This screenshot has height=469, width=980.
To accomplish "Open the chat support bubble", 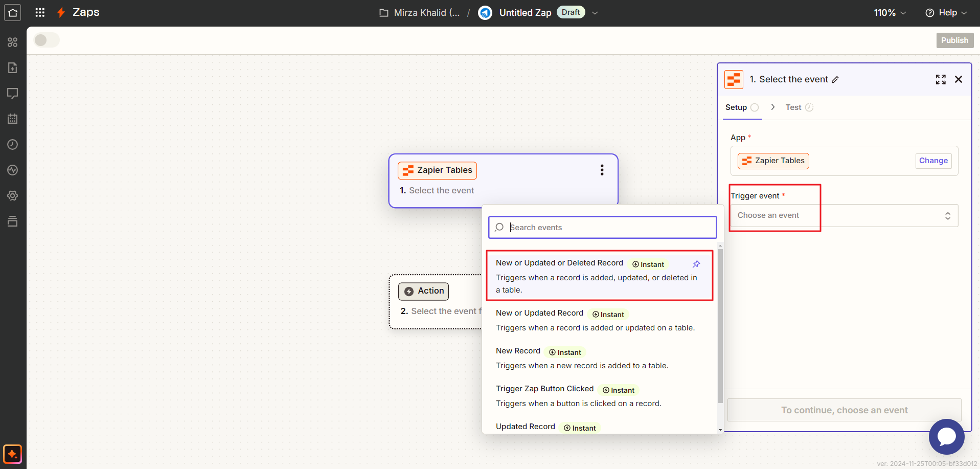I will coord(946,436).
